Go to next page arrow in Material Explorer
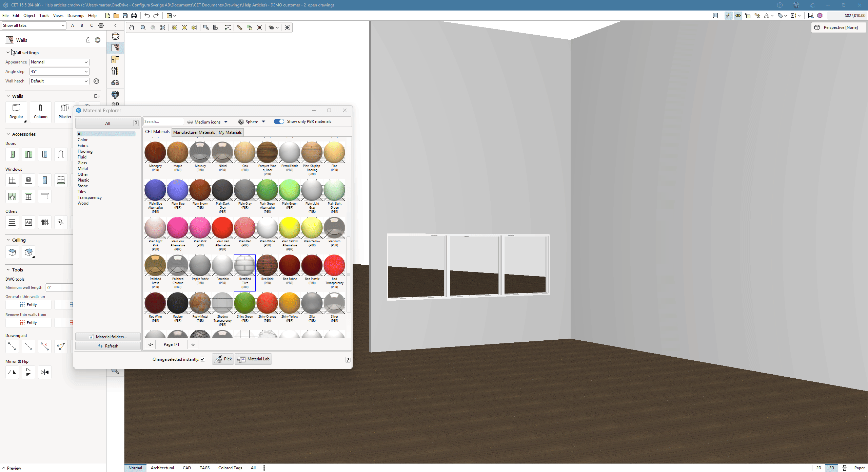The width and height of the screenshot is (868, 472). (x=193, y=344)
